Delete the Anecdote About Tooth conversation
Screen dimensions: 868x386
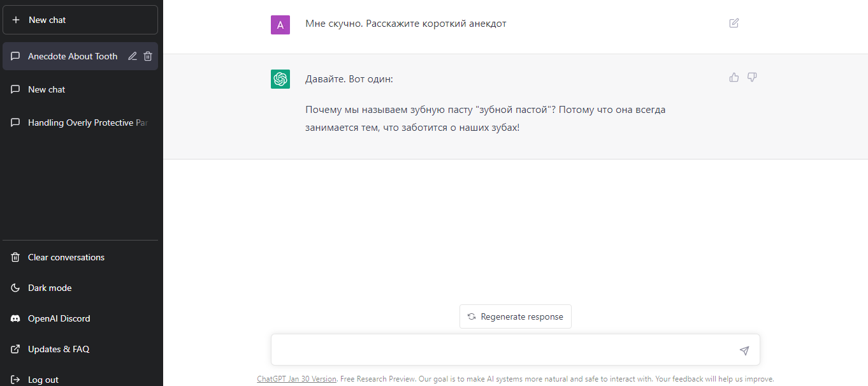[x=148, y=56]
